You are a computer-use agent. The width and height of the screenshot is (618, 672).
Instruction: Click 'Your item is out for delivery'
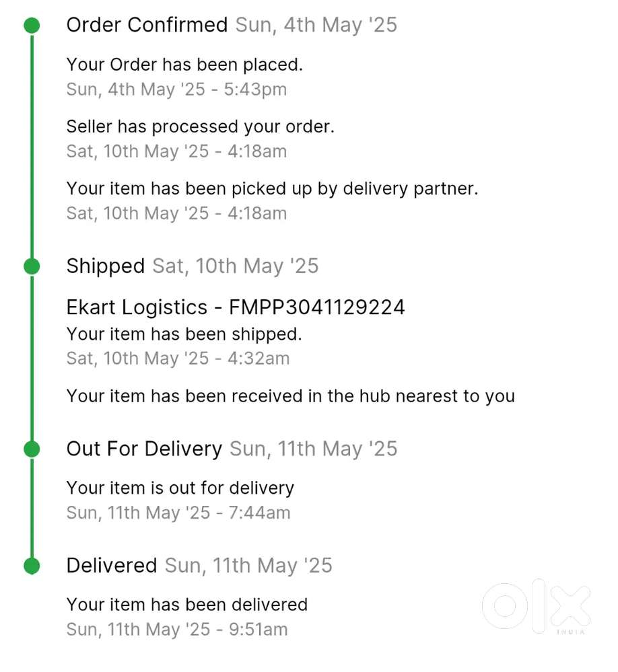click(x=180, y=488)
